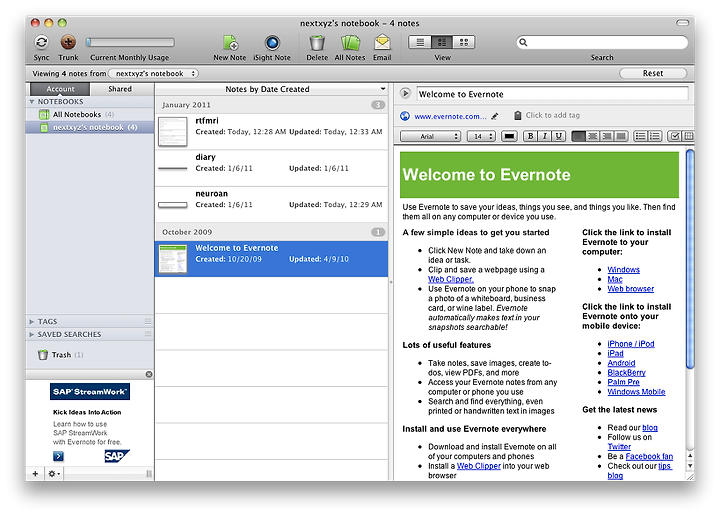
Task: Justify text in editor toolbar
Action: [x=621, y=136]
